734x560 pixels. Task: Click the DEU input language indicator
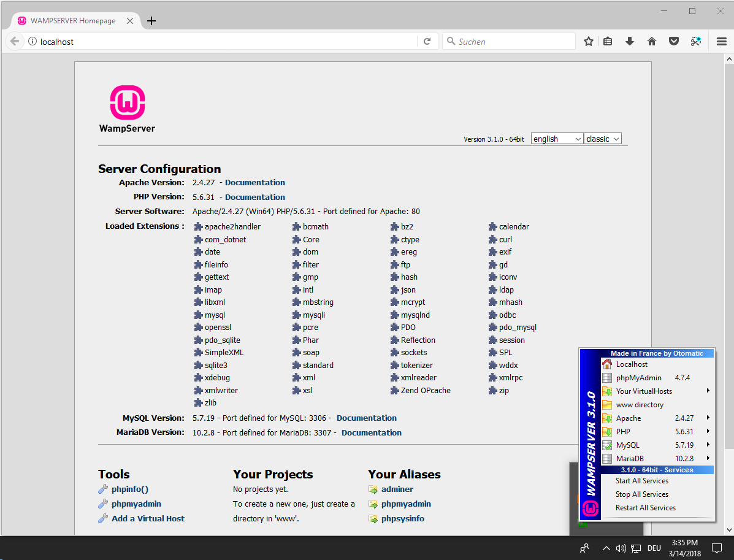654,548
